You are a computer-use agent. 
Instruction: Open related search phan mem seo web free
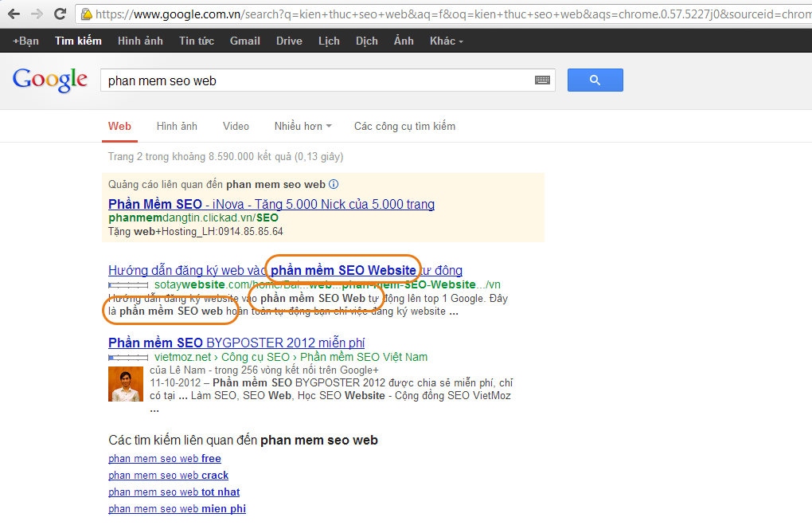tap(165, 459)
